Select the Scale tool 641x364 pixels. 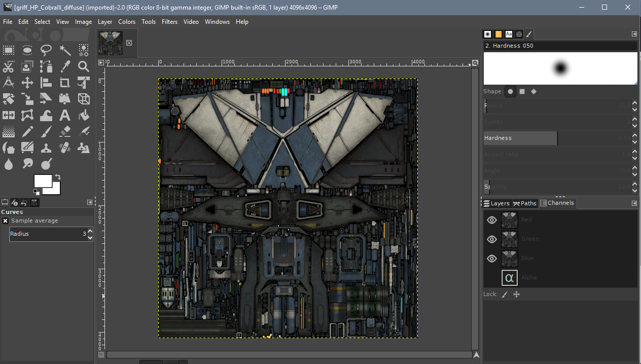pos(27,99)
